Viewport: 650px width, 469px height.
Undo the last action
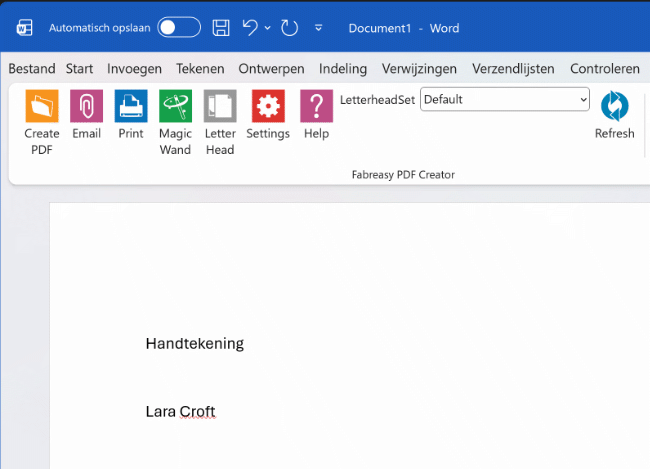pyautogui.click(x=250, y=28)
